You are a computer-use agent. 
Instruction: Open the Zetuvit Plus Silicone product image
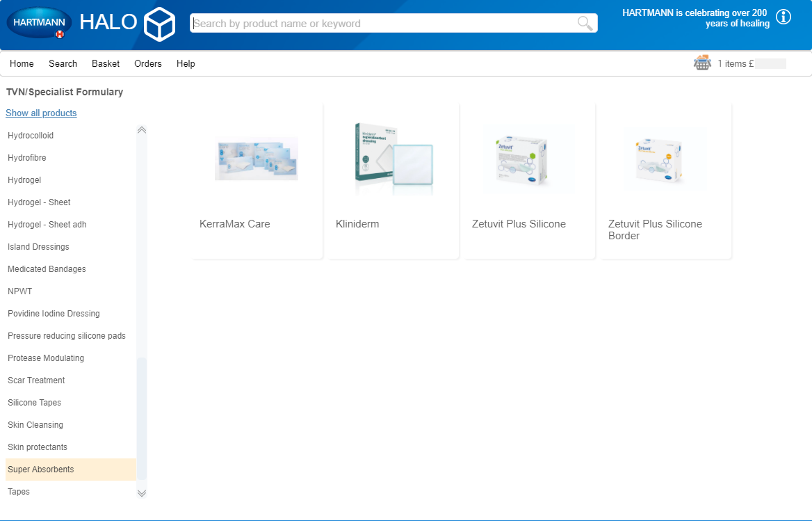pos(529,159)
